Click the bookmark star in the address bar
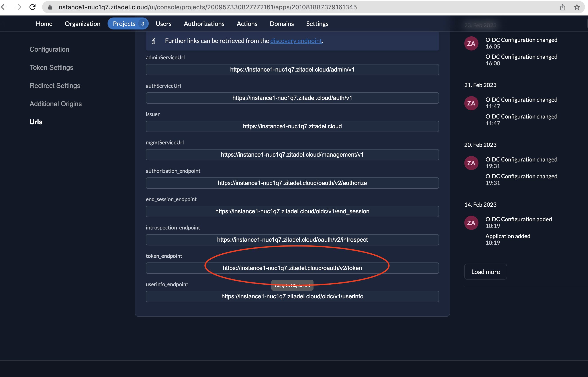The width and height of the screenshot is (588, 377). point(577,7)
